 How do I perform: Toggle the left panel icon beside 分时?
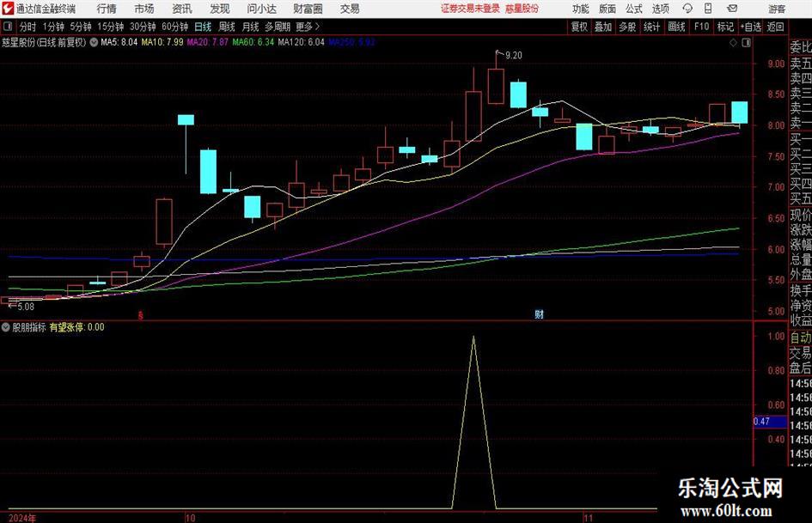8,27
